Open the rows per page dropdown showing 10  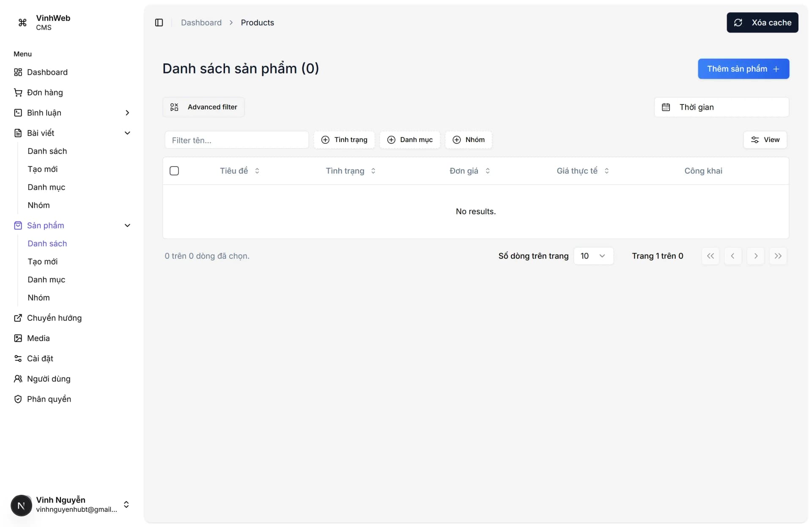point(593,256)
